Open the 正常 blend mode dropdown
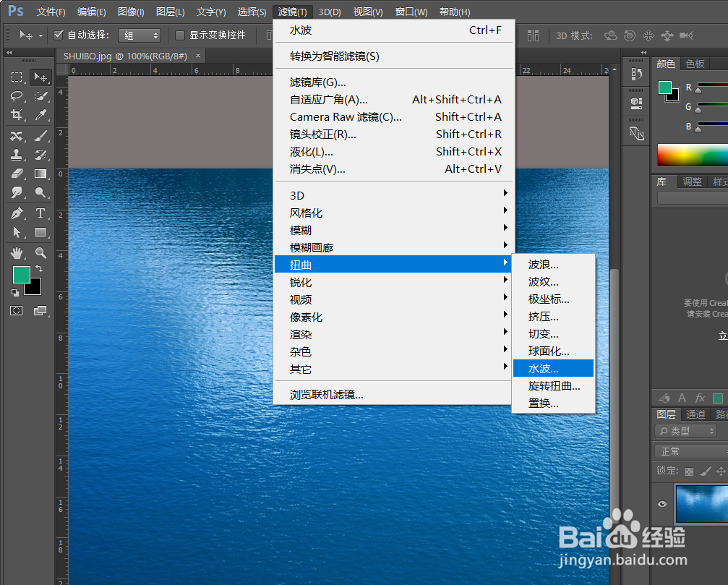Screen dimensions: 728x585 point(691,451)
